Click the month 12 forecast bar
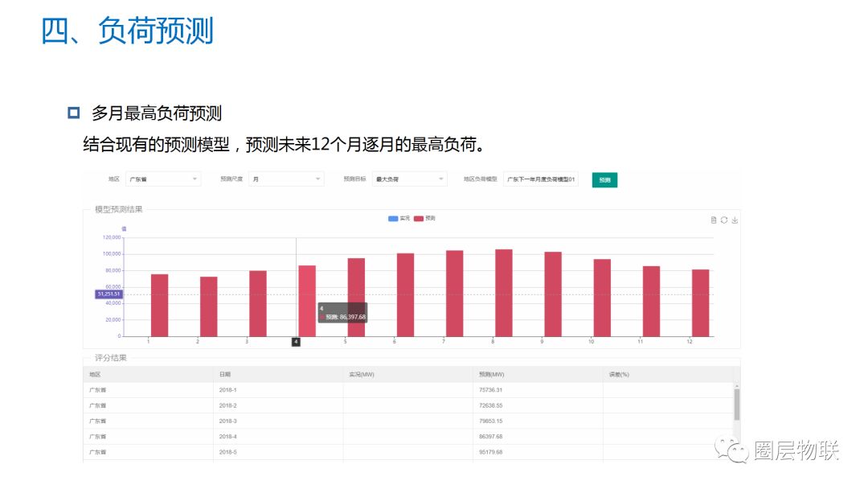The width and height of the screenshot is (868, 489). tap(700, 303)
